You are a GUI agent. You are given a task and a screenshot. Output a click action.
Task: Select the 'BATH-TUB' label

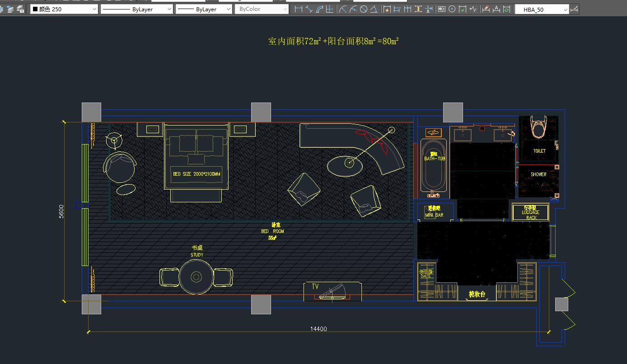pyautogui.click(x=435, y=159)
